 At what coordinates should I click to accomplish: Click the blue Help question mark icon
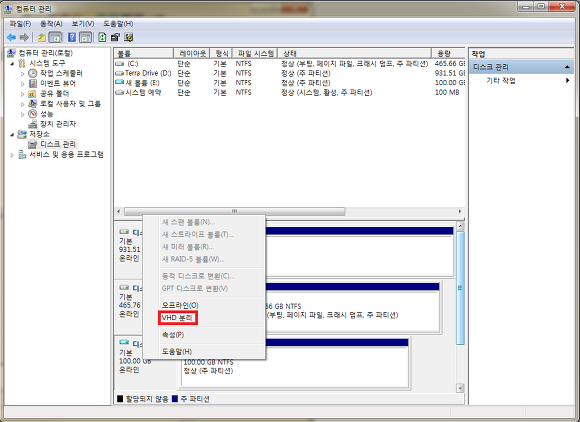[x=72, y=37]
